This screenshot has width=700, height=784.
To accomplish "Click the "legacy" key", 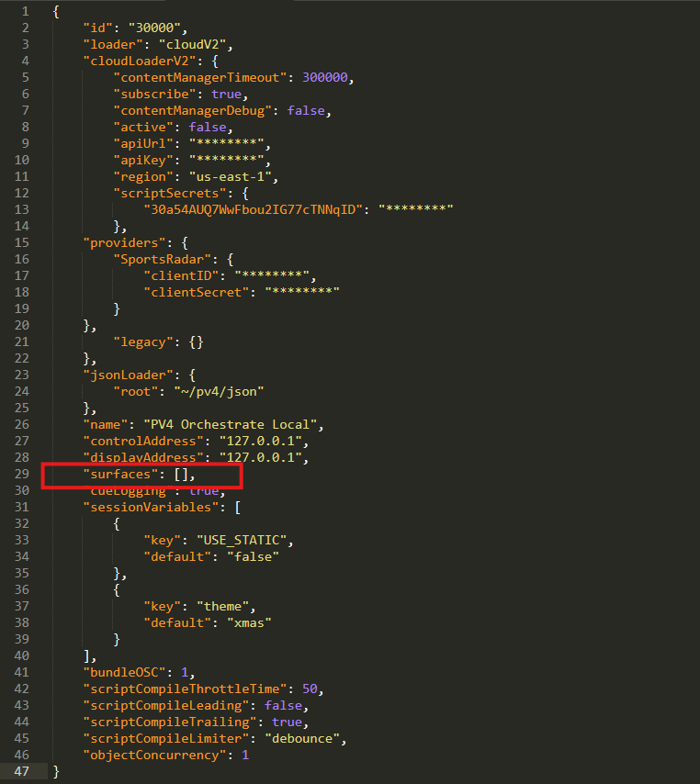I will coord(143,342).
